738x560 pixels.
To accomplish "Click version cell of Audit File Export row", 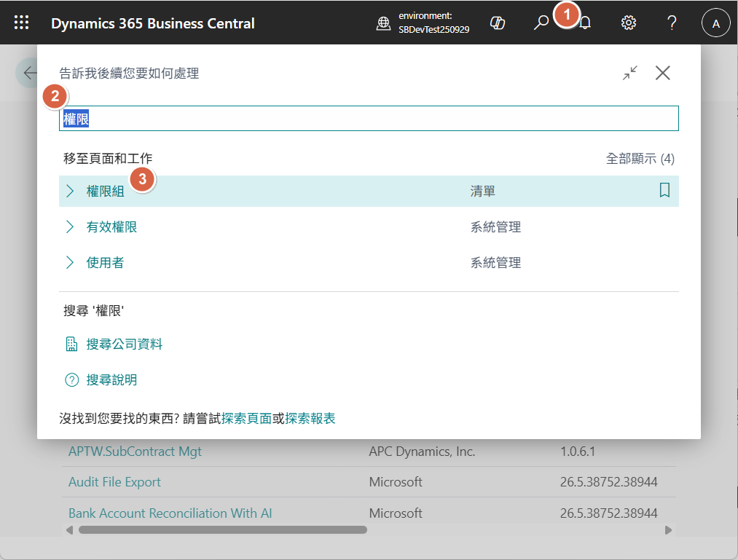I will pyautogui.click(x=608, y=482).
